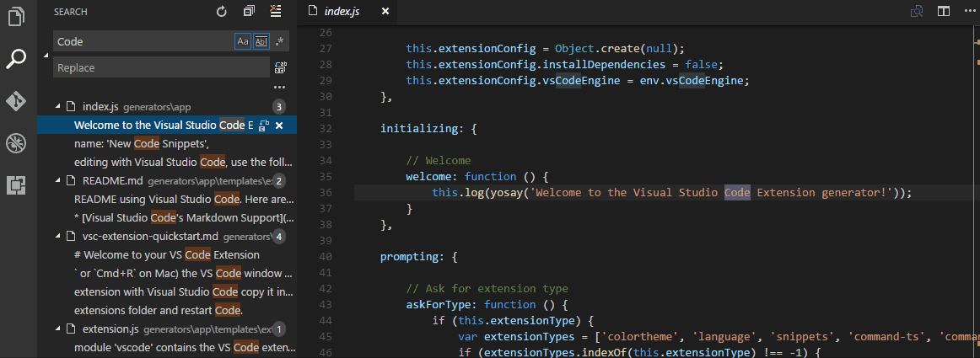The image size is (980, 358).
Task: Replace the selected 'Welcome to the Visual Studio' match
Action: [264, 125]
